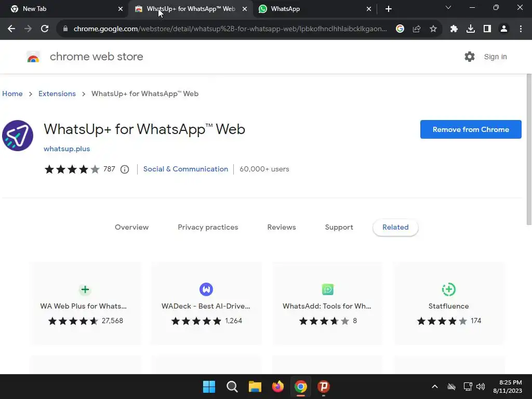The height and width of the screenshot is (399, 532).
Task: Click the address bar URL field
Action: [x=230, y=29]
